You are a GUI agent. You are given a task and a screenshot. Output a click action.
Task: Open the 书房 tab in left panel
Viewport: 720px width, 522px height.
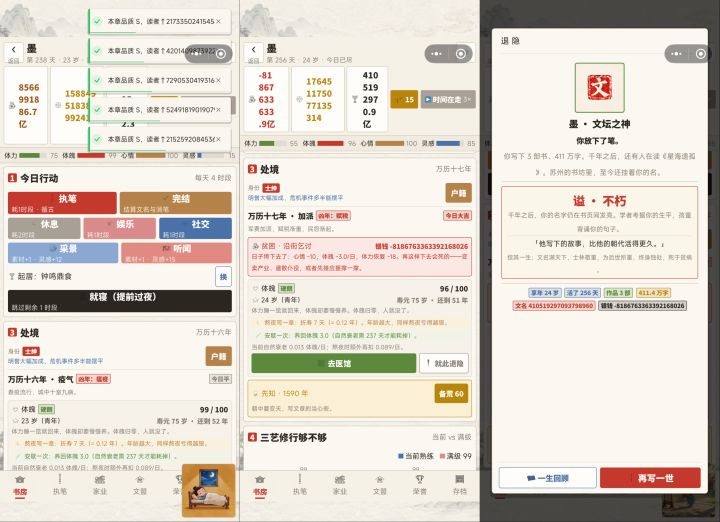point(20,485)
